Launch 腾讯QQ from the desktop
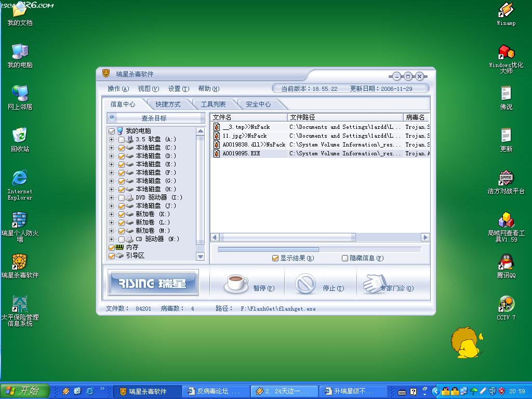 [506, 267]
